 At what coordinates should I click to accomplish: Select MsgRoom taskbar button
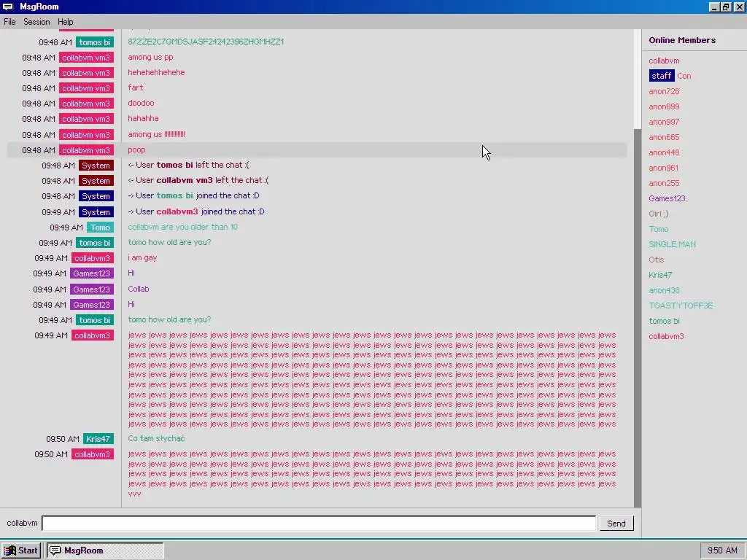105,551
